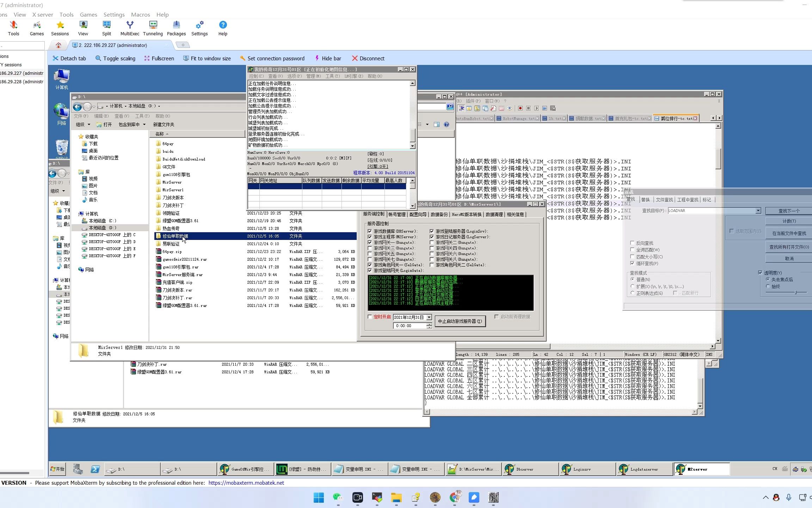Click the 中止启动游戏服务器 button
Image resolution: width=812 pixels, height=508 pixels.
pyautogui.click(x=460, y=321)
